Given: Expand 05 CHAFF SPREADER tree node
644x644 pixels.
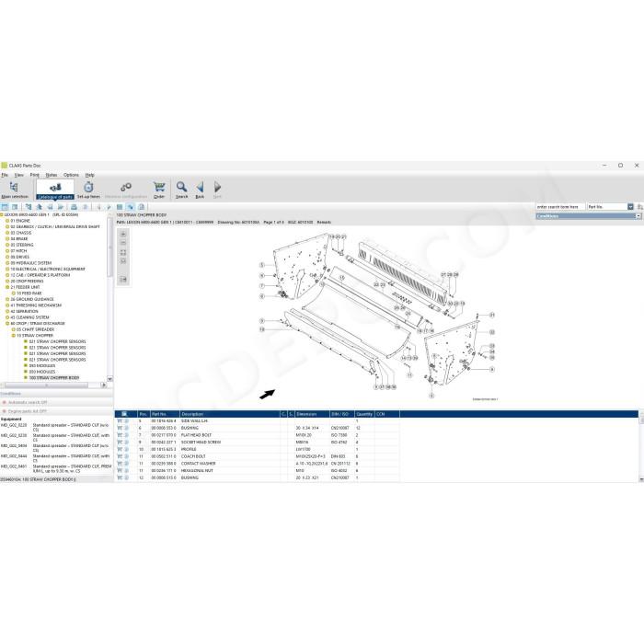Looking at the screenshot, I should 13,329.
